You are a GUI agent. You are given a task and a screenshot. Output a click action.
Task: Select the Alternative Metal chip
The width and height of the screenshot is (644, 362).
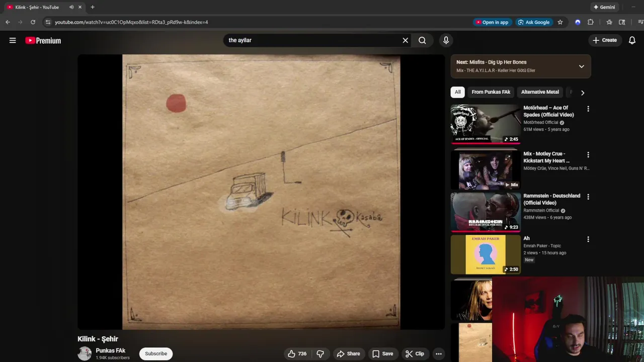pyautogui.click(x=540, y=92)
